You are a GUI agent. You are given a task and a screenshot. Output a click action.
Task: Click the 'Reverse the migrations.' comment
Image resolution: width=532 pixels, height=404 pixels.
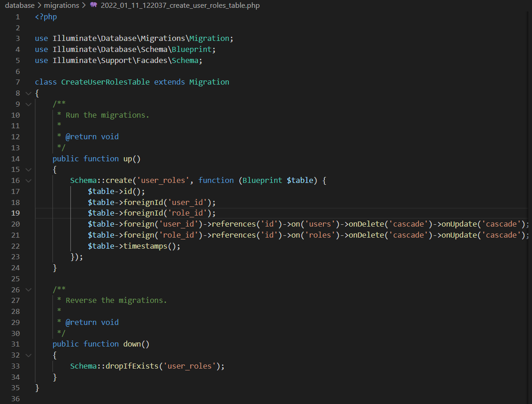(x=116, y=301)
